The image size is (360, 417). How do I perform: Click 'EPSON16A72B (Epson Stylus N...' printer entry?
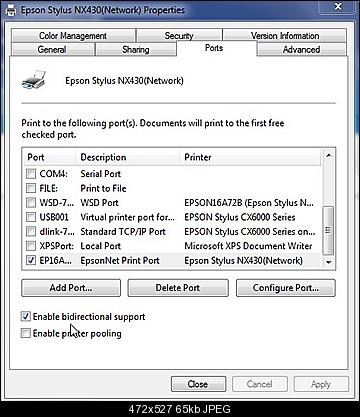(249, 203)
